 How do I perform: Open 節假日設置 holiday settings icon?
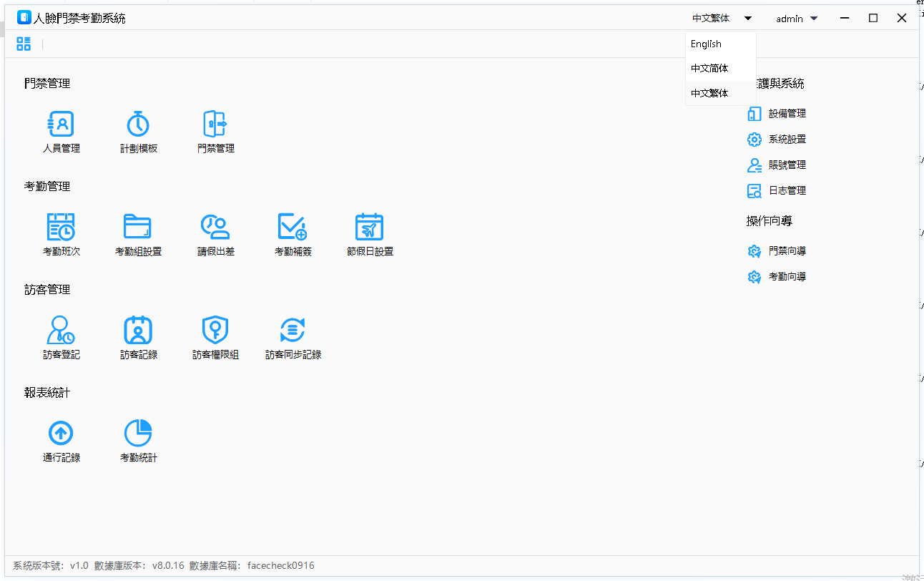[369, 228]
